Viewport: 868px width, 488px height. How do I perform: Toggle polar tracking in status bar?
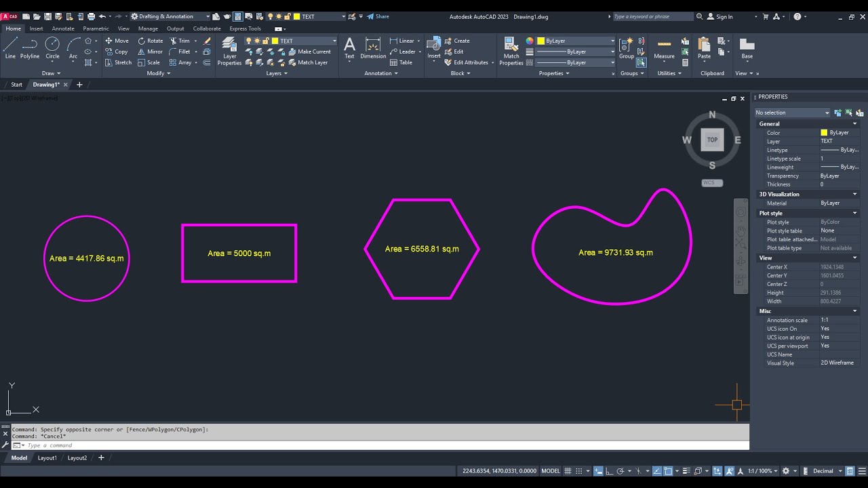coord(620,471)
